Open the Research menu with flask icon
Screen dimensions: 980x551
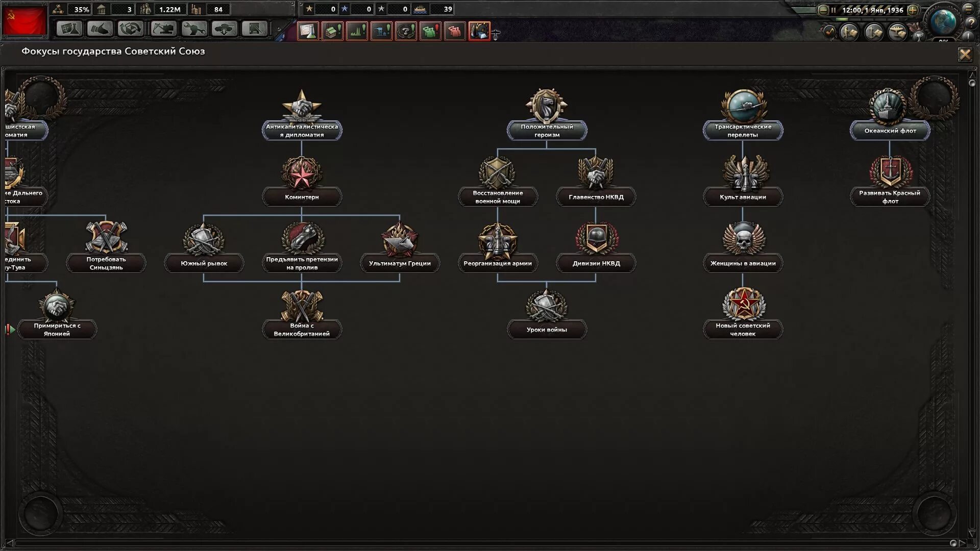click(69, 29)
